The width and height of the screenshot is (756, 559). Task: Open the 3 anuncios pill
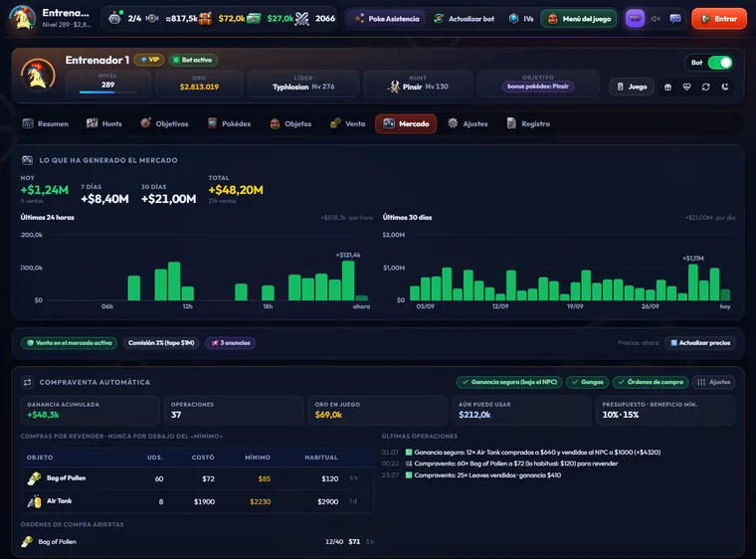[x=231, y=343]
